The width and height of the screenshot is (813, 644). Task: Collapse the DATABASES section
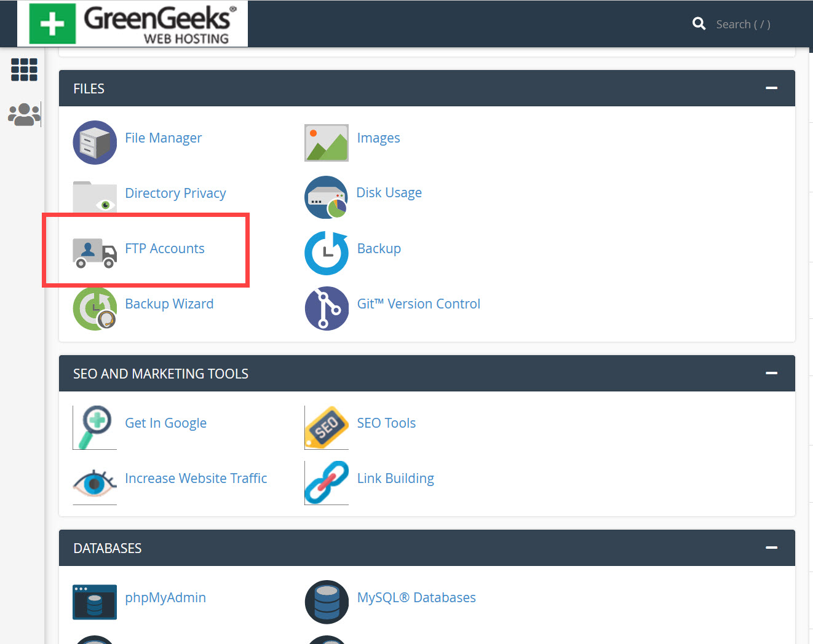[x=771, y=548]
